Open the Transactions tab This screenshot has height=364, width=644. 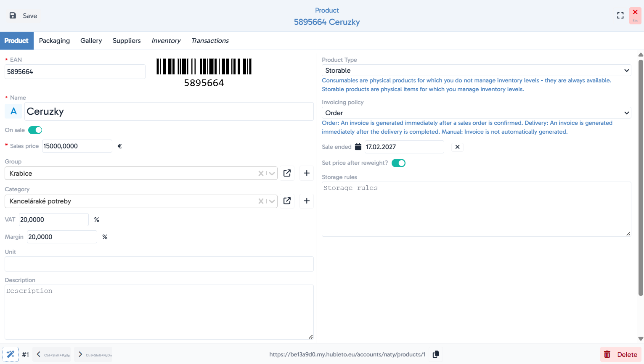(210, 41)
